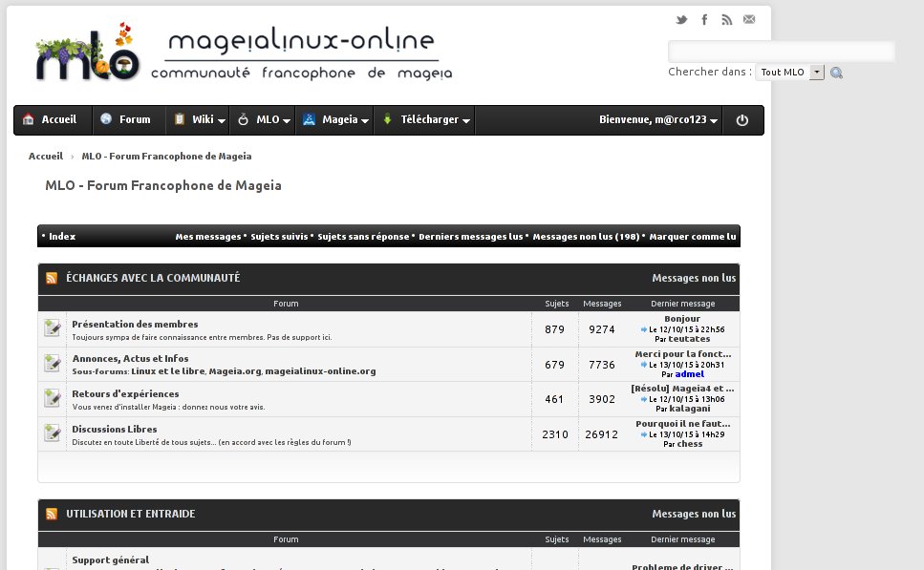Click the magelalinux-online banner title
This screenshot has height=570, width=924.
[x=301, y=41]
